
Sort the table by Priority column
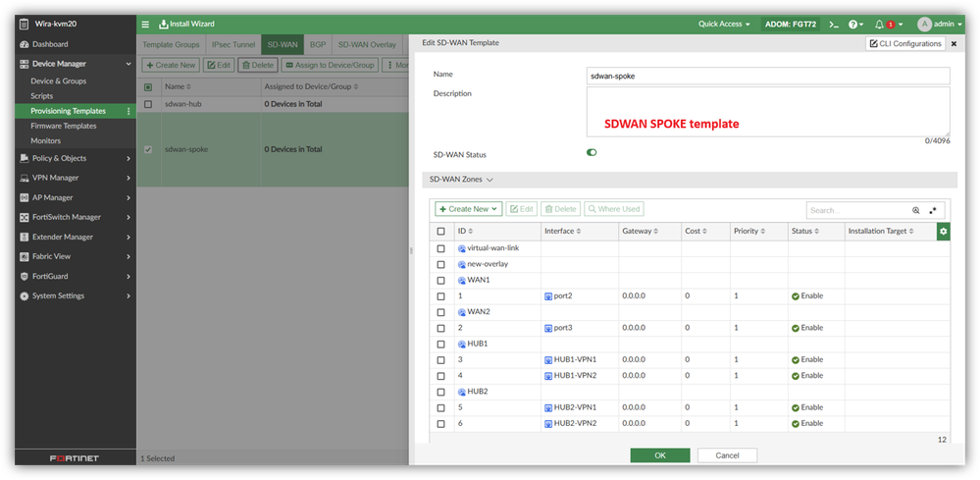point(749,231)
